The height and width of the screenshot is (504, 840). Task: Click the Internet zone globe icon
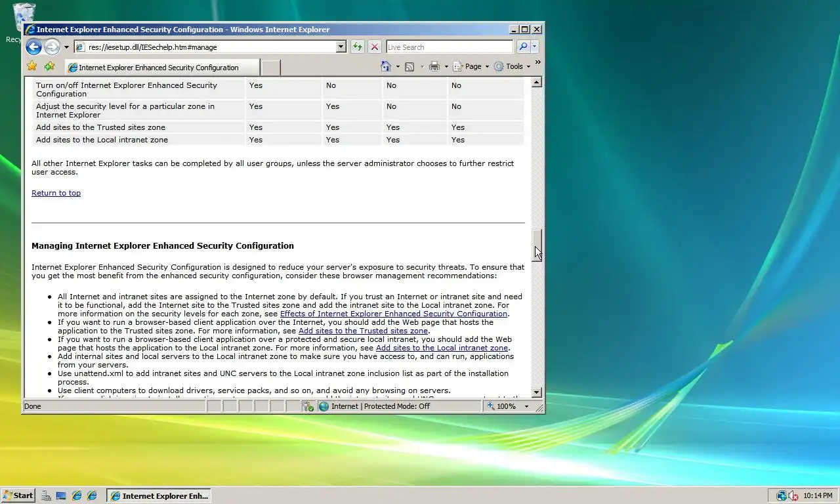click(x=324, y=406)
